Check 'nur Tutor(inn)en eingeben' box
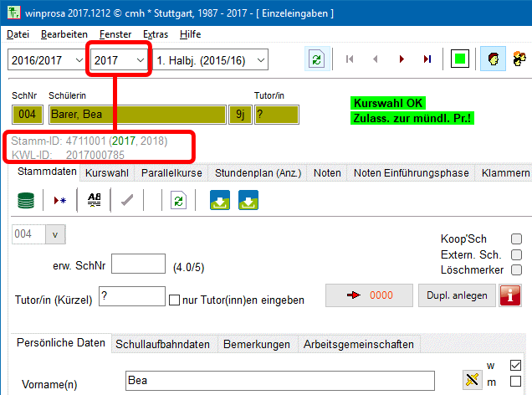532x395 pixels. pos(175,300)
